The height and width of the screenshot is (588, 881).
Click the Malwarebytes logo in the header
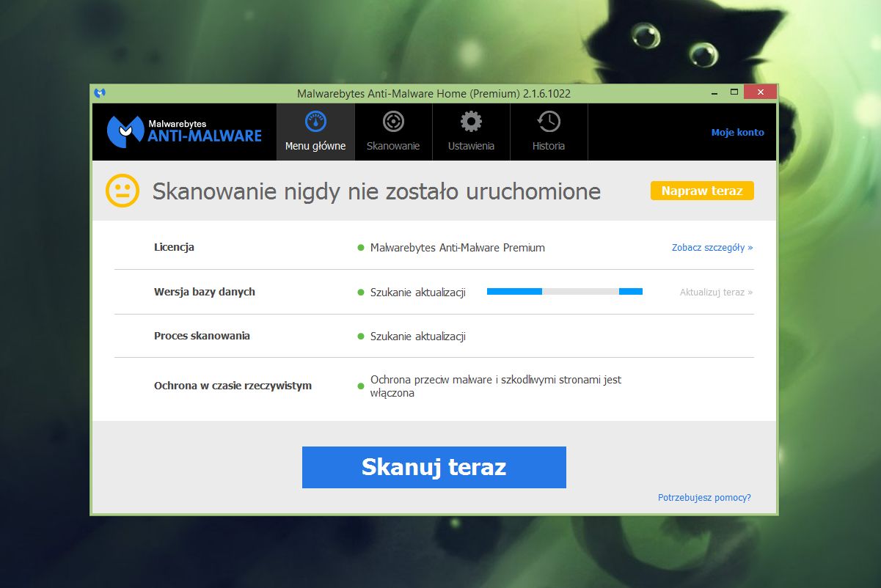click(x=183, y=132)
